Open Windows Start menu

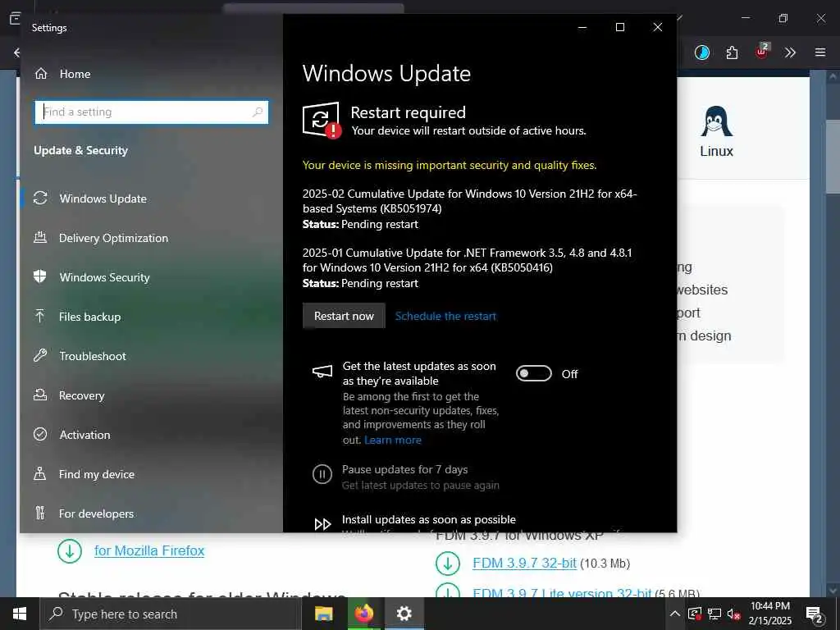[x=20, y=614]
